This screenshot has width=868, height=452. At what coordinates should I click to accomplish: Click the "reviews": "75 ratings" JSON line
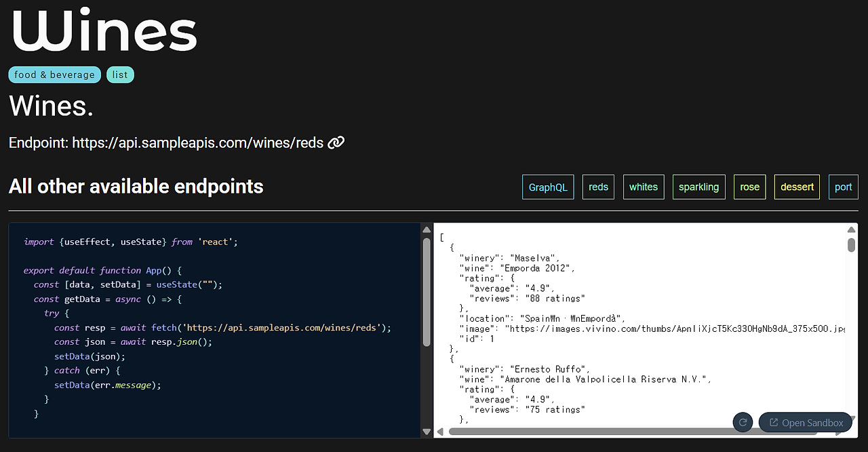[x=527, y=409]
